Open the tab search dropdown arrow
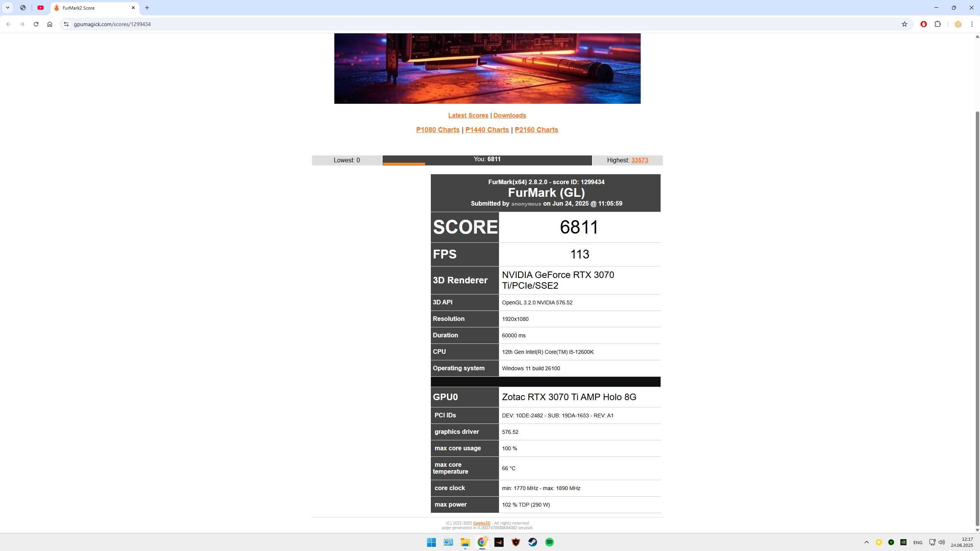This screenshot has width=980, height=551. click(x=7, y=8)
